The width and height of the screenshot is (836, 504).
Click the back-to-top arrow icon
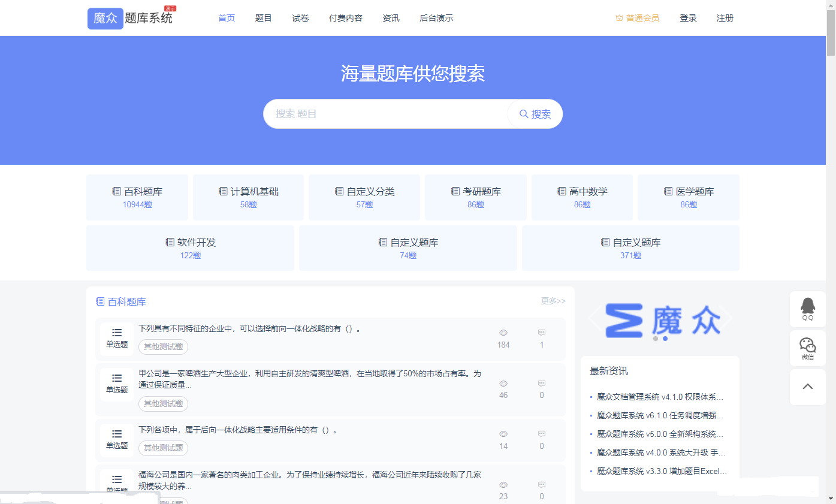(x=807, y=387)
